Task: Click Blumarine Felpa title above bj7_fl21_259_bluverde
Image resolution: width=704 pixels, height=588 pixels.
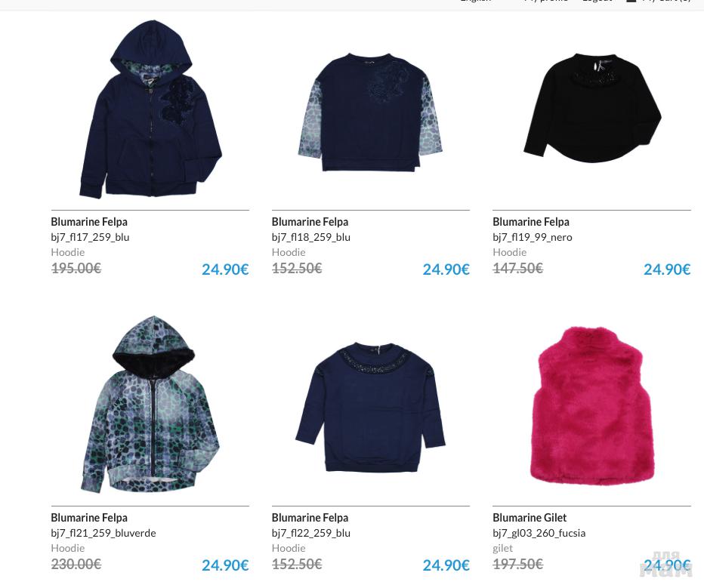Action: (x=89, y=518)
